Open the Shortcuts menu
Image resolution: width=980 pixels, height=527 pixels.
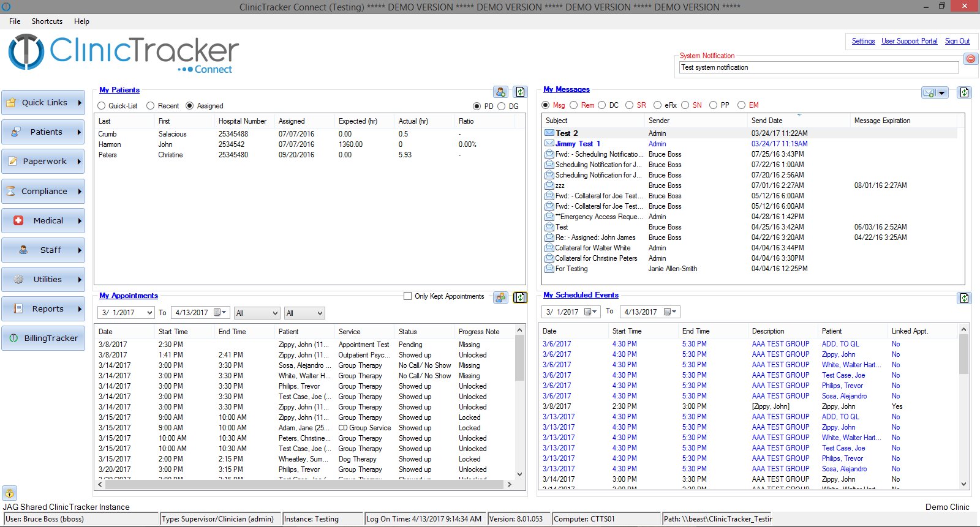[x=47, y=21]
